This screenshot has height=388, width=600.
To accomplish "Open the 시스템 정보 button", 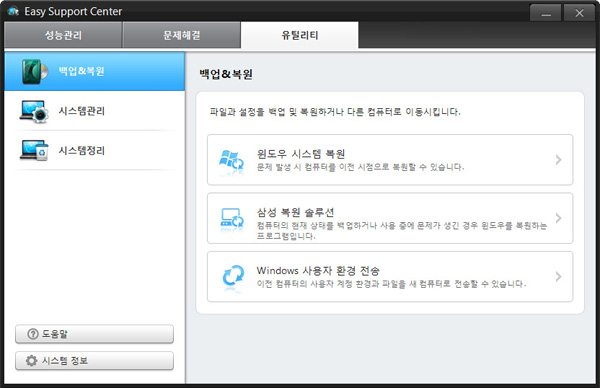I will point(95,361).
